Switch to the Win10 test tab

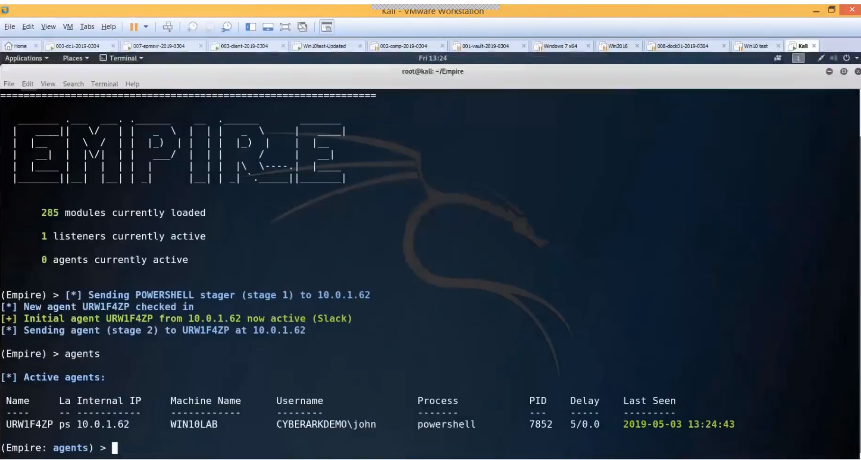click(758, 46)
